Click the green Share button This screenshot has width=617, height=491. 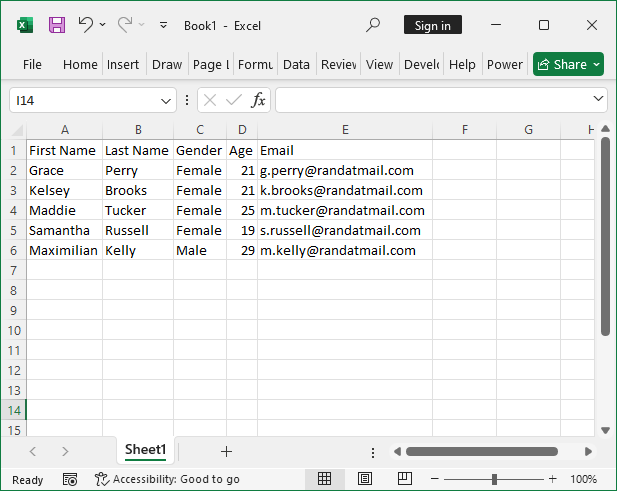[x=568, y=64]
